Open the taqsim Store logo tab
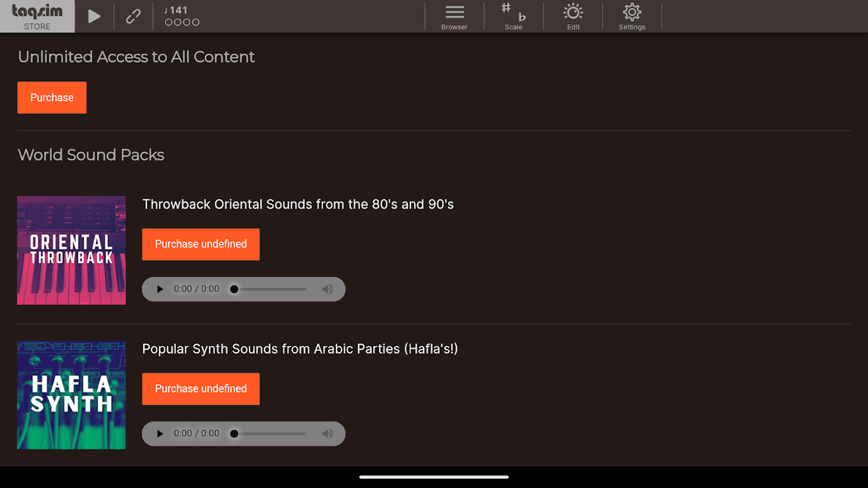 tap(37, 16)
